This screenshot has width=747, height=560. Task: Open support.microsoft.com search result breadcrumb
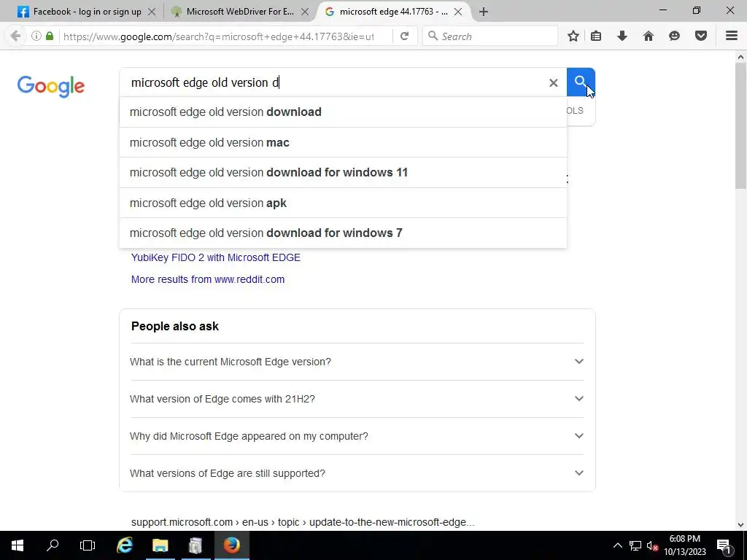[303, 522]
